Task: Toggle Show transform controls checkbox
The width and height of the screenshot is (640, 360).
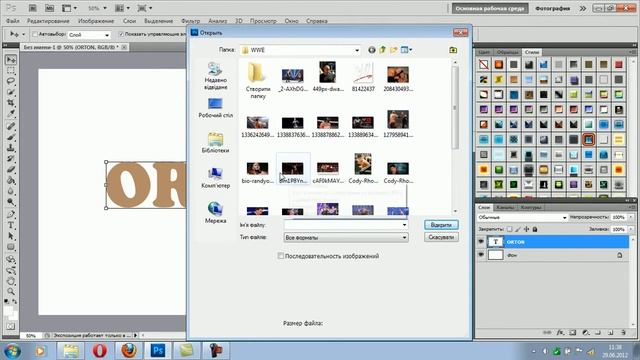Action: pyautogui.click(x=121, y=34)
